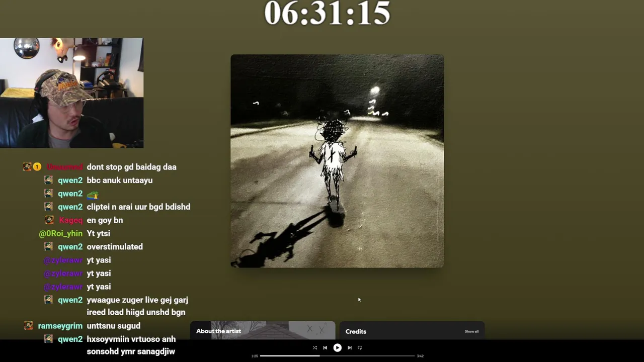Click the 3:42 track duration label
The image size is (644, 362).
pyautogui.click(x=420, y=356)
